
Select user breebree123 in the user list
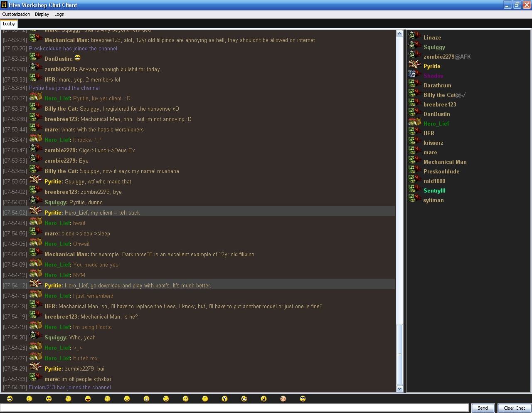(440, 104)
